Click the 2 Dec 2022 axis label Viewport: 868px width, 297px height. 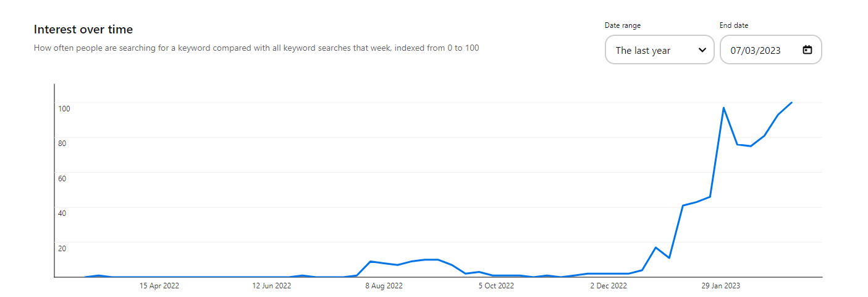click(x=609, y=286)
